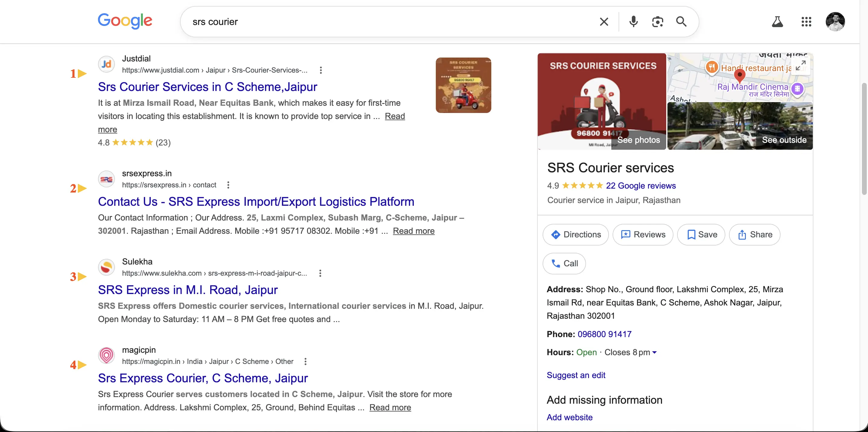The image size is (868, 432).
Task: Click Read more on Justdial snippet
Action: click(395, 116)
